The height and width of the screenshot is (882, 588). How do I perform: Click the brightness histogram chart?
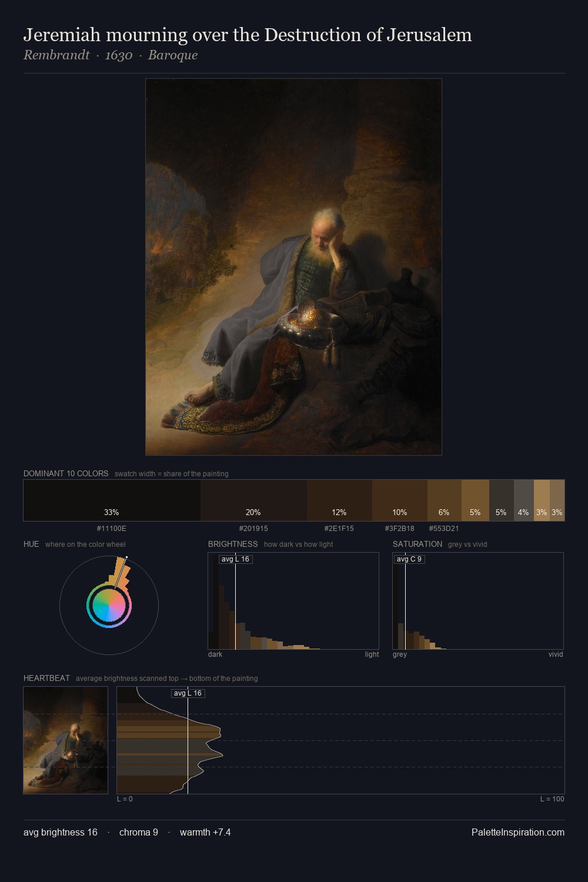click(x=293, y=601)
